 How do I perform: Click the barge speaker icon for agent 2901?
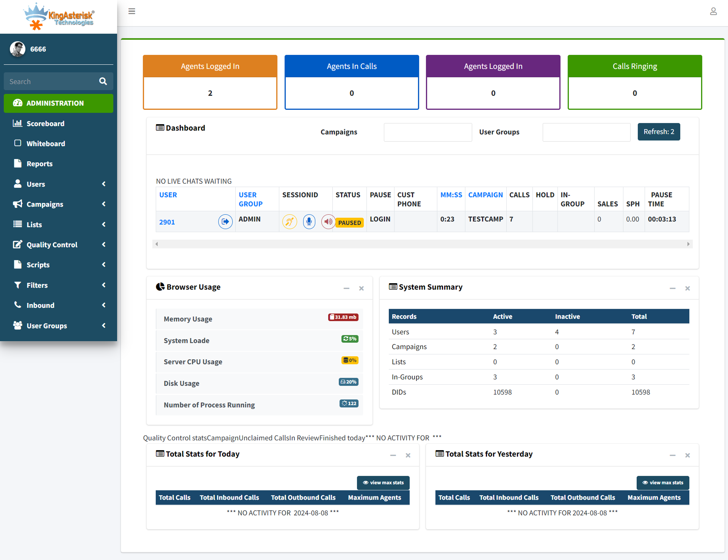[328, 222]
